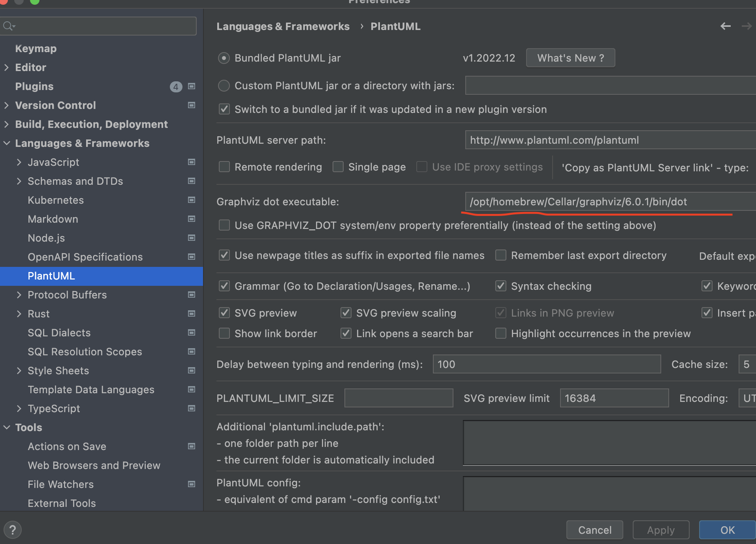Image resolution: width=756 pixels, height=544 pixels.
Task: Click project-level icon beside TypeScript
Action: pos(192,409)
